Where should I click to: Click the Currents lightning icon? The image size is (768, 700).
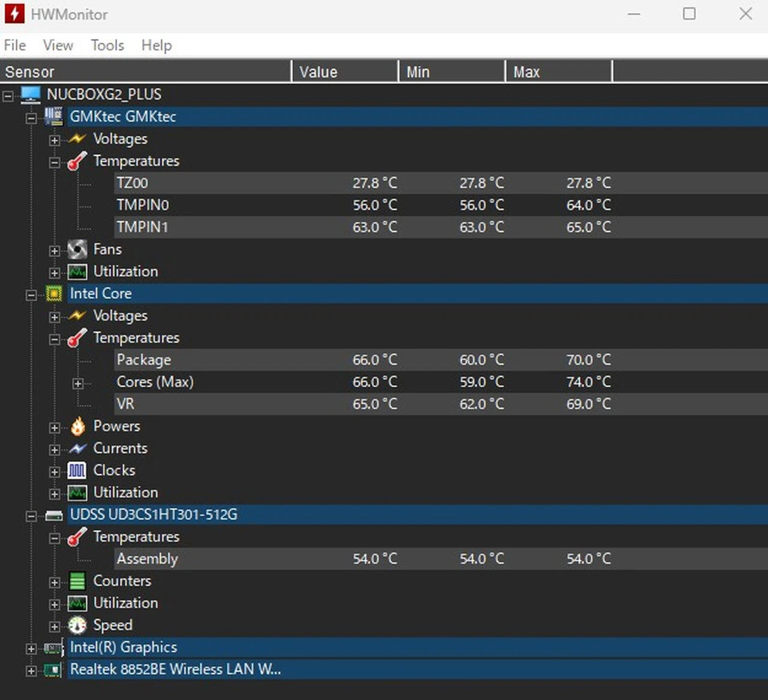(x=77, y=449)
